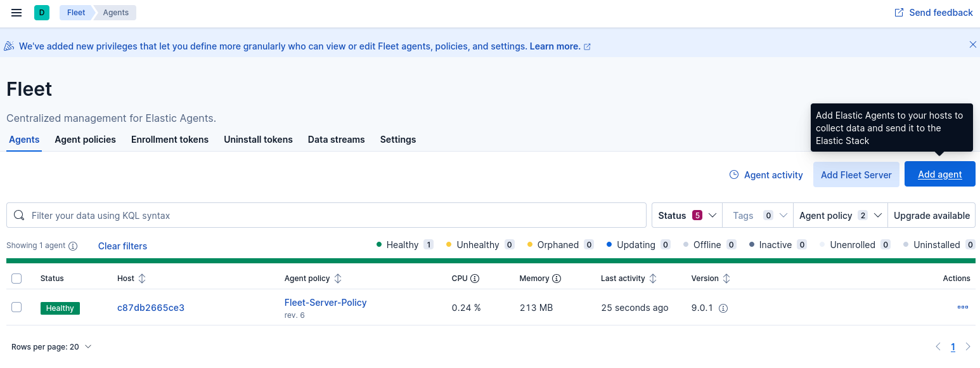The height and width of the screenshot is (368, 980).
Task: Sort by Agent policy column arrows
Action: click(338, 279)
